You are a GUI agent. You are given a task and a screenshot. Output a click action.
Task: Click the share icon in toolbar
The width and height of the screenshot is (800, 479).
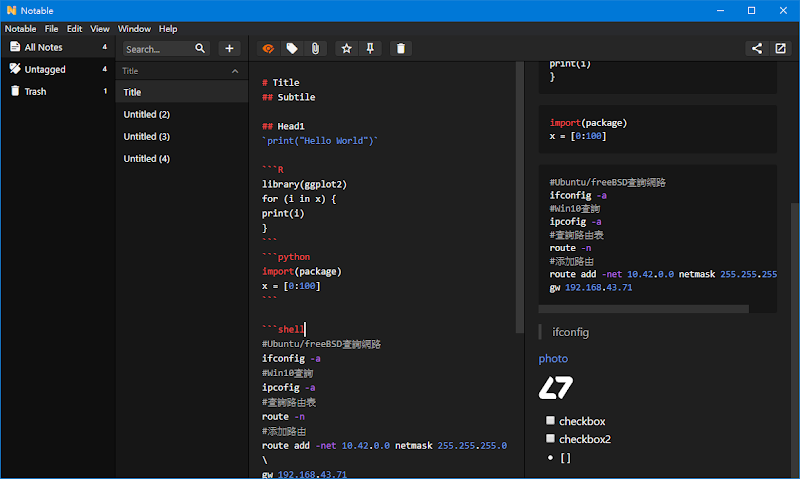tap(757, 48)
